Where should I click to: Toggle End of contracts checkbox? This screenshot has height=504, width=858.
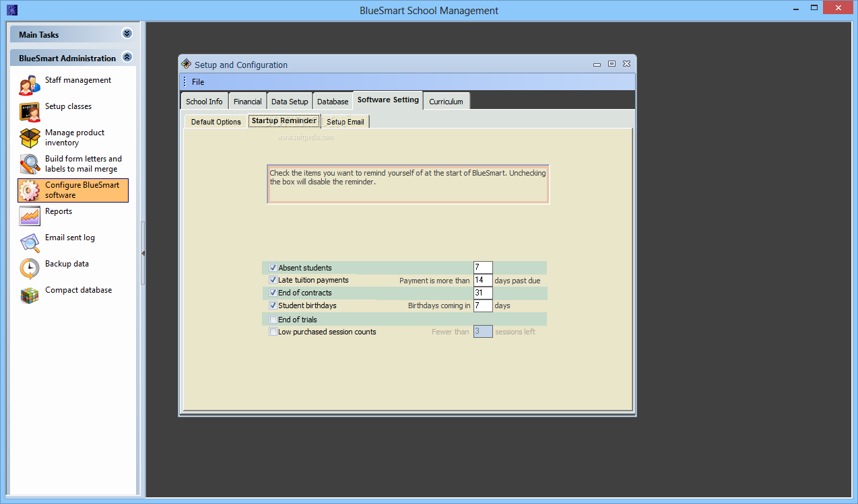(273, 293)
